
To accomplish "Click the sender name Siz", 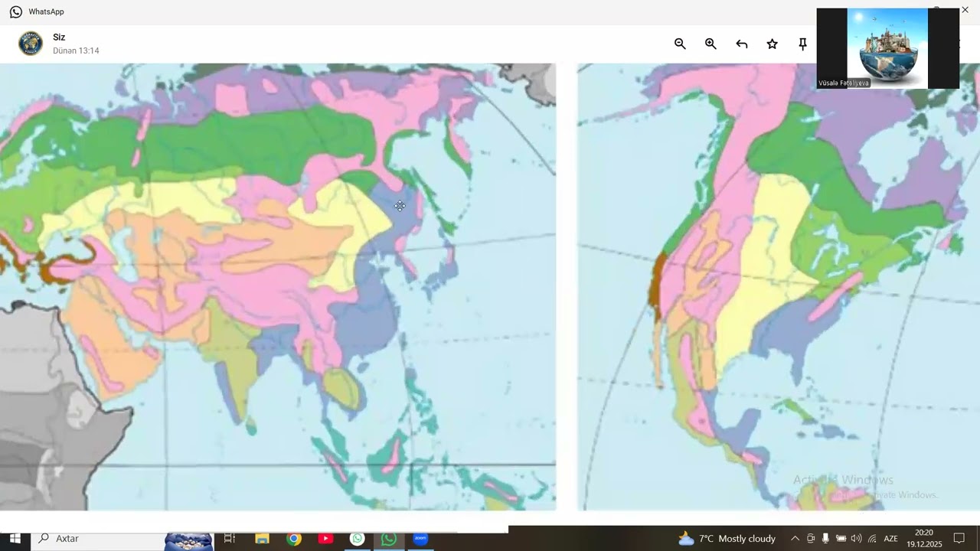I will (59, 37).
